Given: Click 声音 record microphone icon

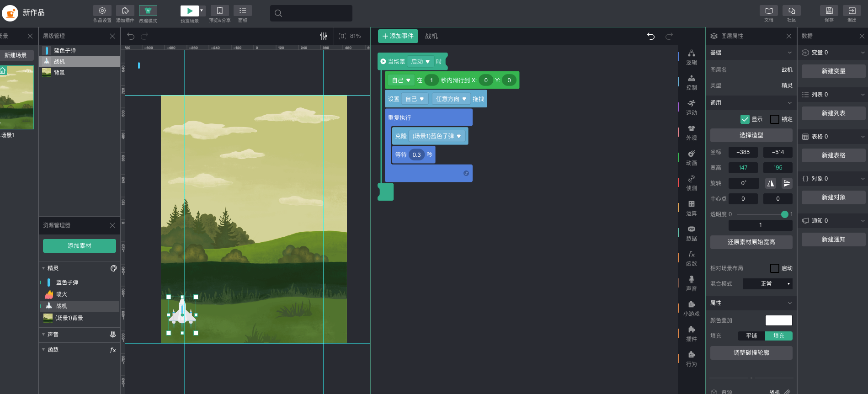Looking at the screenshot, I should tap(113, 335).
